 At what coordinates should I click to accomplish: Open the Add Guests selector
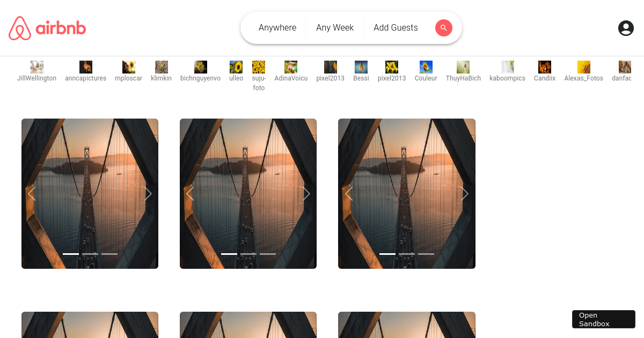click(x=396, y=27)
